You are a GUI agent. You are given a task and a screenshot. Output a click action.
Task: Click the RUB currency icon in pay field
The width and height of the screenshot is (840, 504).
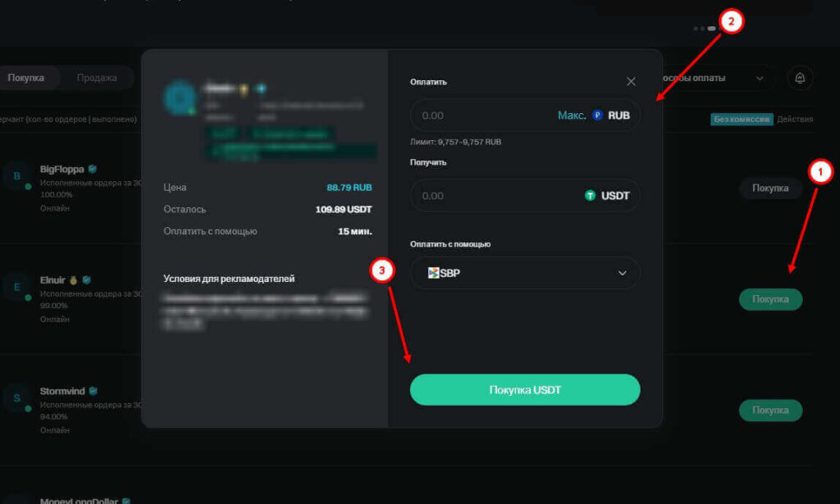coord(597,116)
